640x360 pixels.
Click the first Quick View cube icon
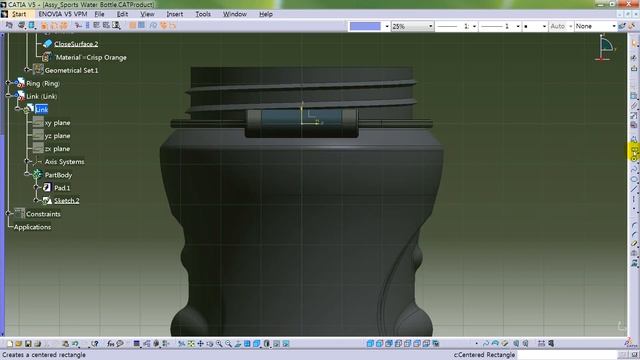[370, 344]
